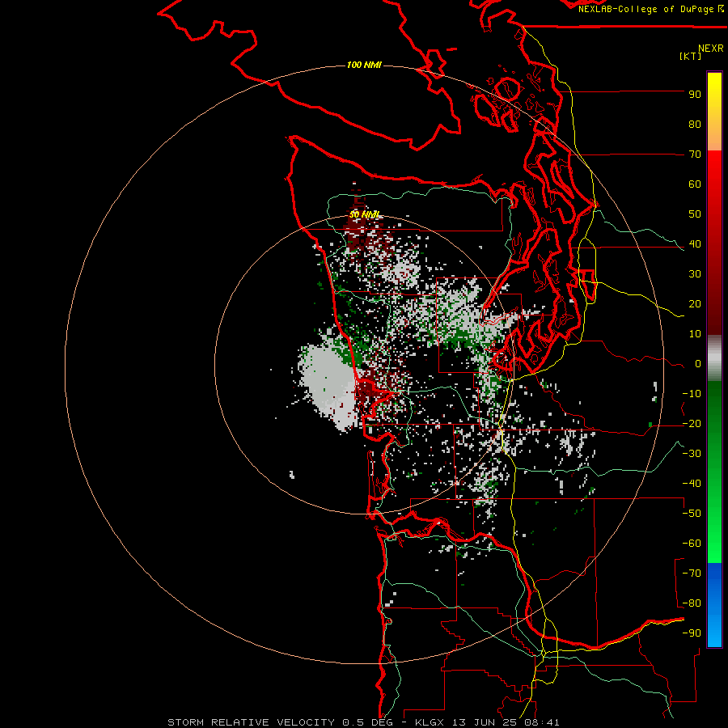Click the -90 value on the velocity scale
728x728 pixels.
(692, 633)
